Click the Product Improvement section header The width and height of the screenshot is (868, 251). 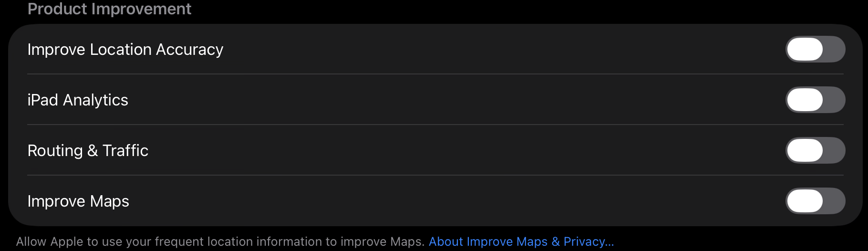(x=109, y=9)
